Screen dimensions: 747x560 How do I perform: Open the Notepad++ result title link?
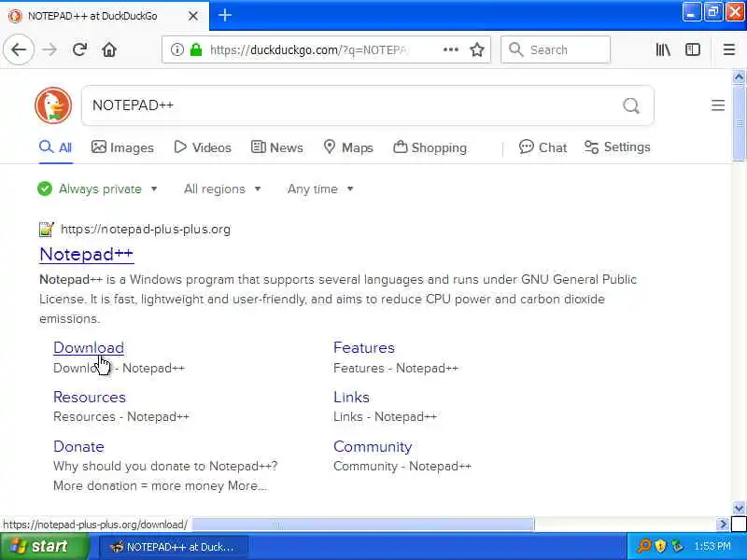coord(86,254)
